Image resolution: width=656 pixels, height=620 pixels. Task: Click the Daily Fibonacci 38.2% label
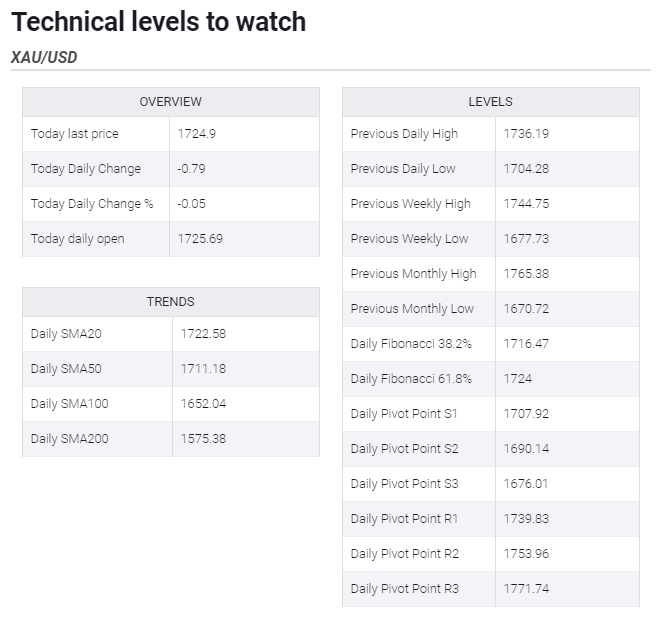click(x=411, y=344)
